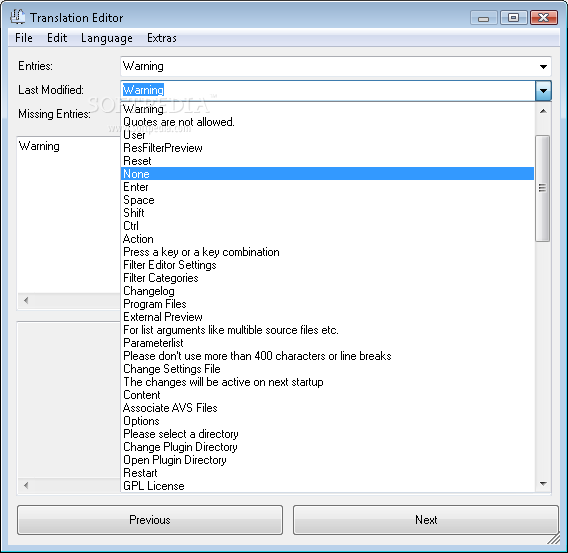Select 'Press a key or a key combination'
The image size is (568, 553).
(x=327, y=252)
